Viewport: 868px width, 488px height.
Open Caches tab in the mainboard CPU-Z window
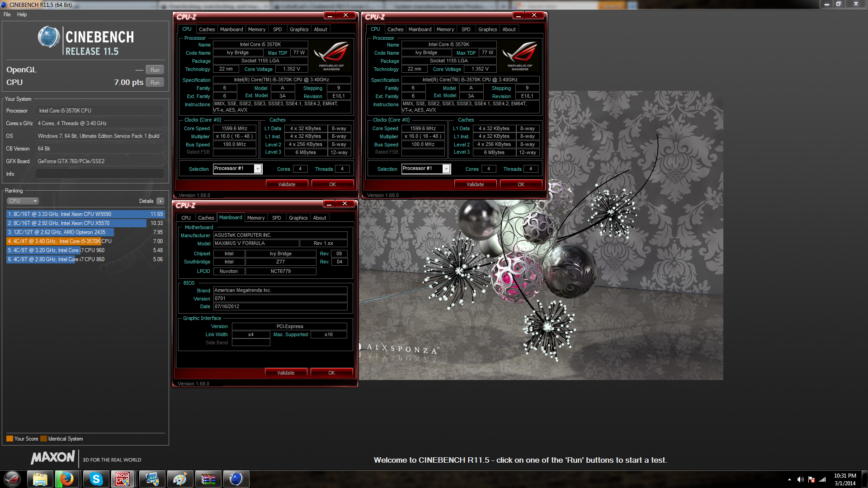tap(206, 218)
